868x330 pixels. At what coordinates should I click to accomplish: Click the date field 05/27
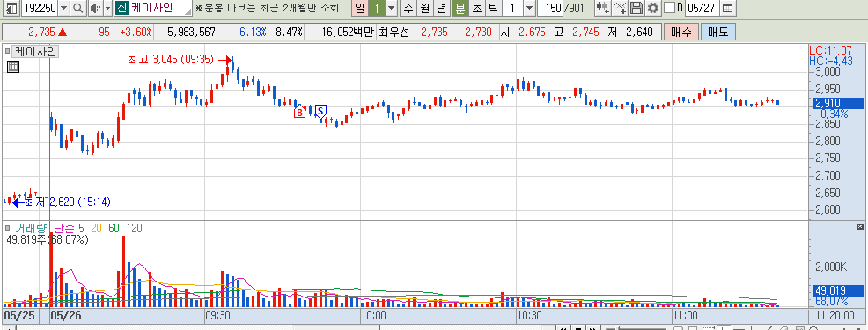[x=702, y=8]
